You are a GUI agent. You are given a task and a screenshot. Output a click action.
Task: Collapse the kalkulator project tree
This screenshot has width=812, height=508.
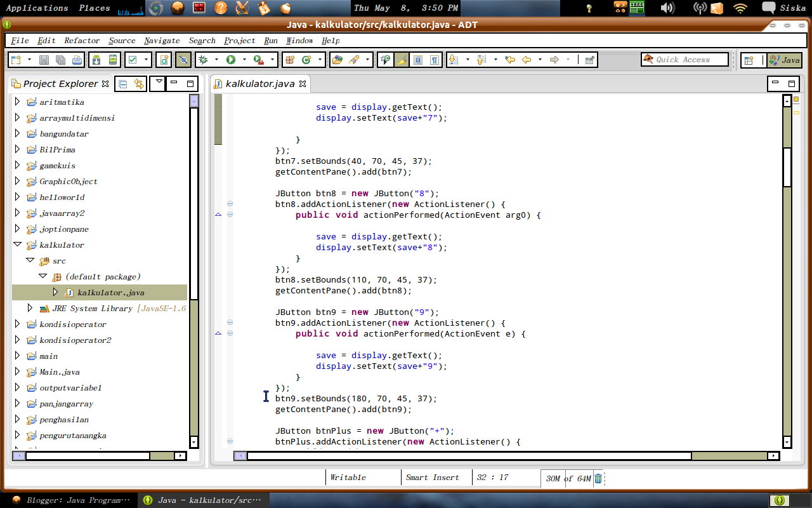tap(17, 244)
